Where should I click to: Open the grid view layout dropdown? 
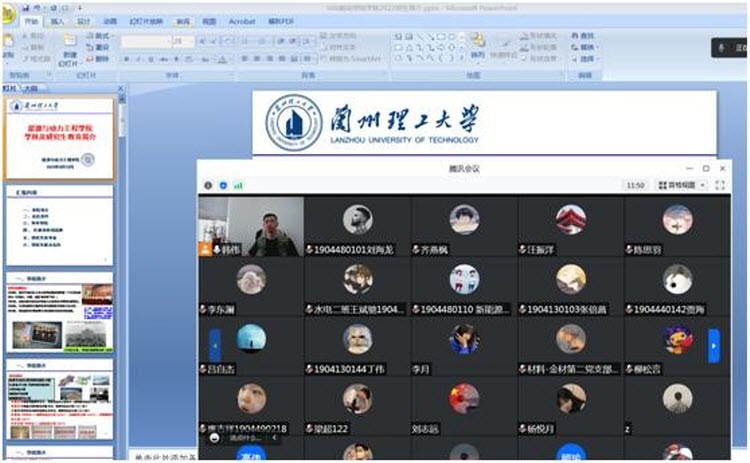[x=683, y=185]
